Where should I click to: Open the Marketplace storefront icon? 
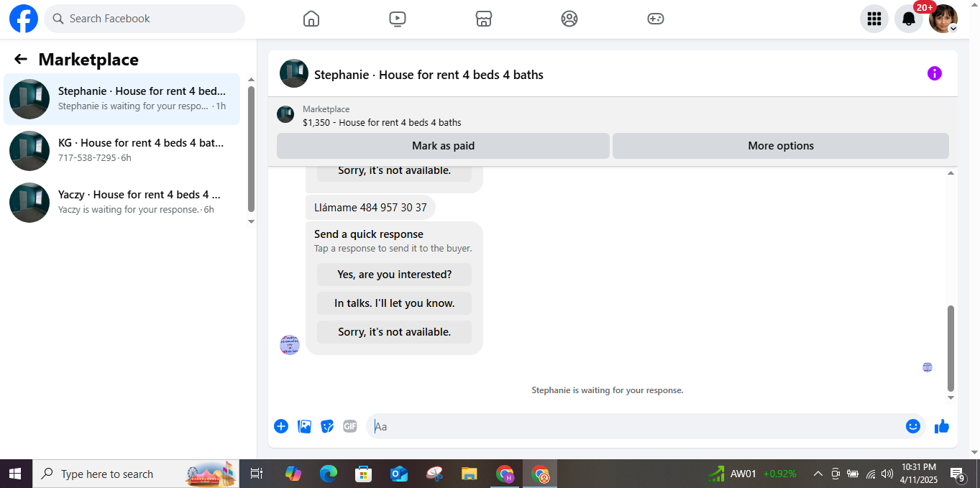pyautogui.click(x=484, y=19)
